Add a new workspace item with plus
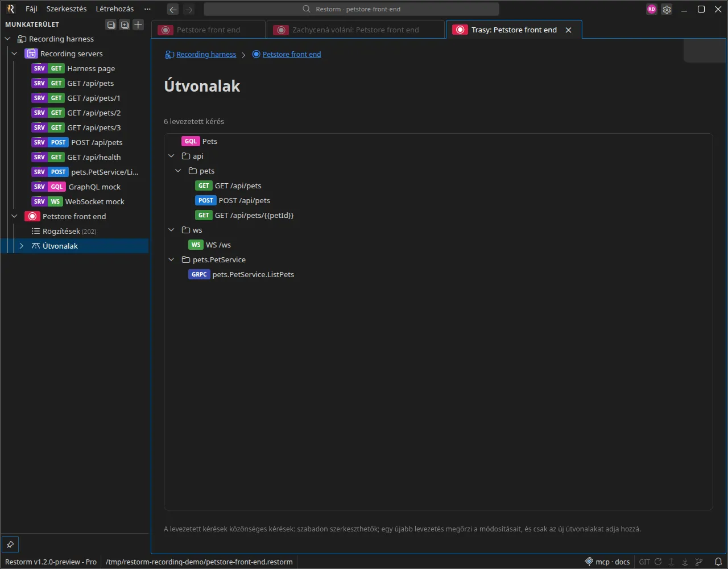 (138, 24)
